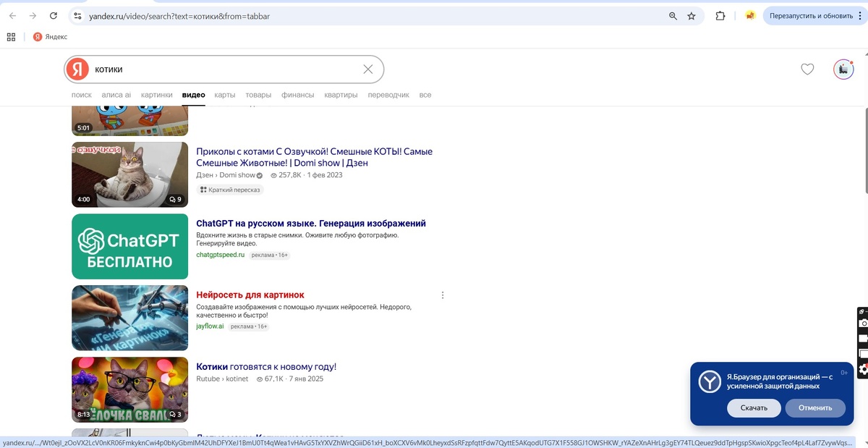Click the Краткий пересказ button

230,190
